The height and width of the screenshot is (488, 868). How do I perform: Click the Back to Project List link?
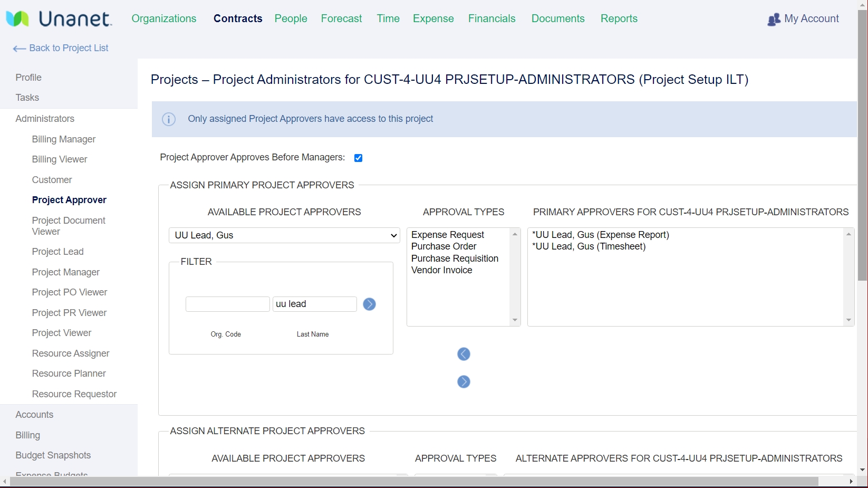point(68,48)
